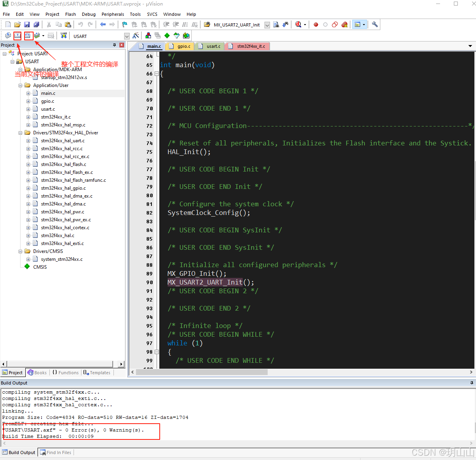Collapse the Drivers/CMSIS folder

click(x=21, y=251)
